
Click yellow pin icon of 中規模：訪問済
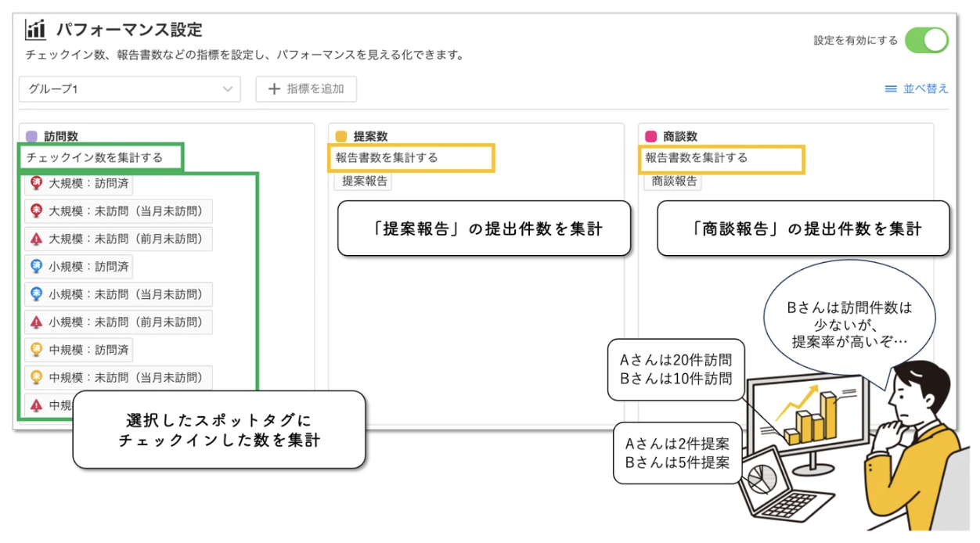[36, 349]
